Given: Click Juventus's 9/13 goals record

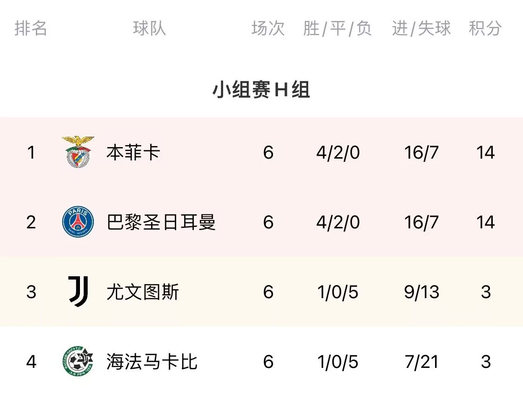Looking at the screenshot, I should click(x=422, y=292).
